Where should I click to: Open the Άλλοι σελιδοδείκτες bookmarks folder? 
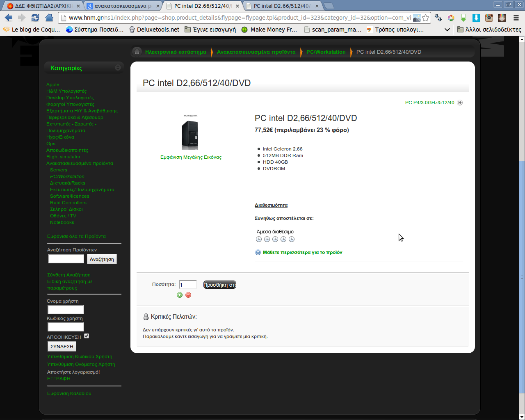(x=489, y=30)
